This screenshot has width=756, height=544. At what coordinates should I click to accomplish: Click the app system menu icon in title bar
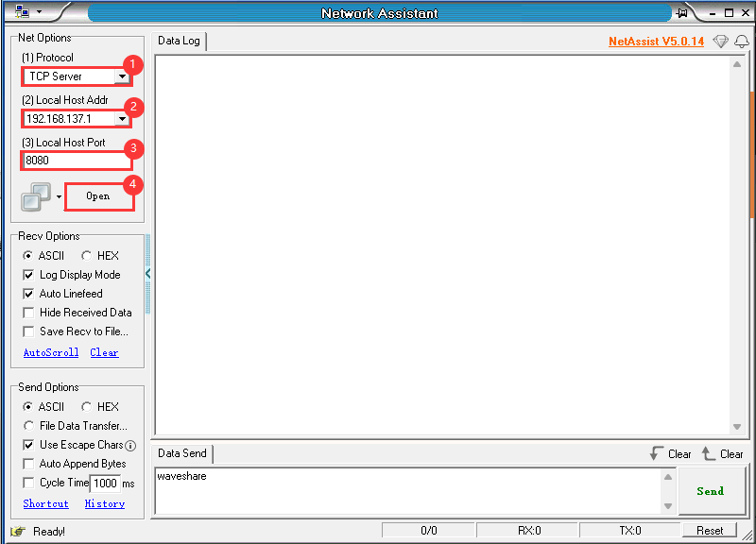point(21,12)
